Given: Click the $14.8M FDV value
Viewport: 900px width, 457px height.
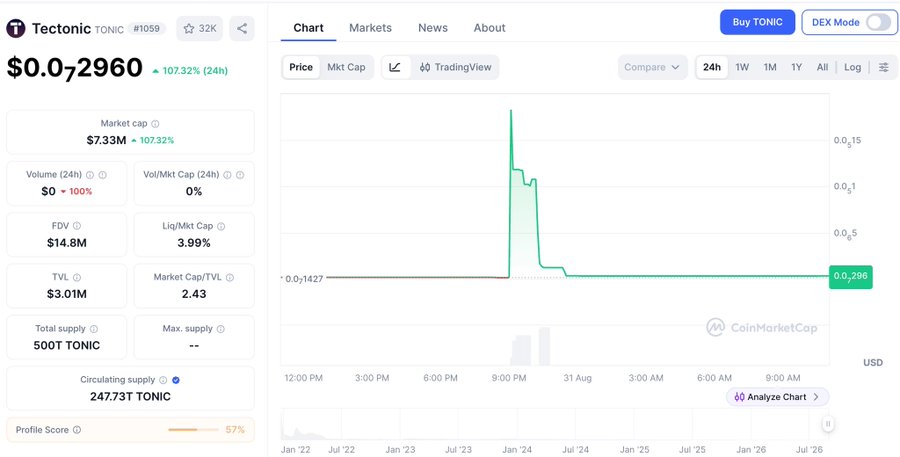Looking at the screenshot, I should pyautogui.click(x=67, y=243).
